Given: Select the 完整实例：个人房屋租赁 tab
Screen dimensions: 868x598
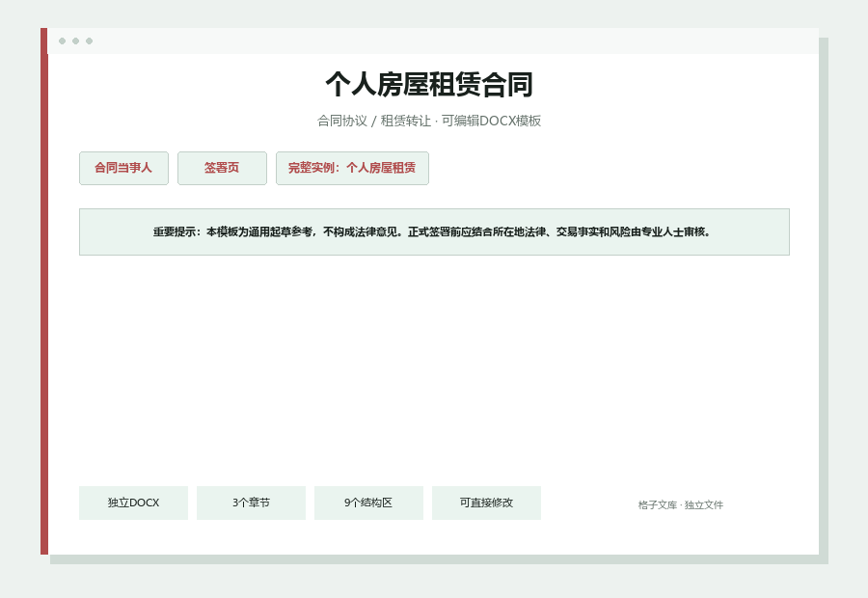Looking at the screenshot, I should click(x=352, y=168).
